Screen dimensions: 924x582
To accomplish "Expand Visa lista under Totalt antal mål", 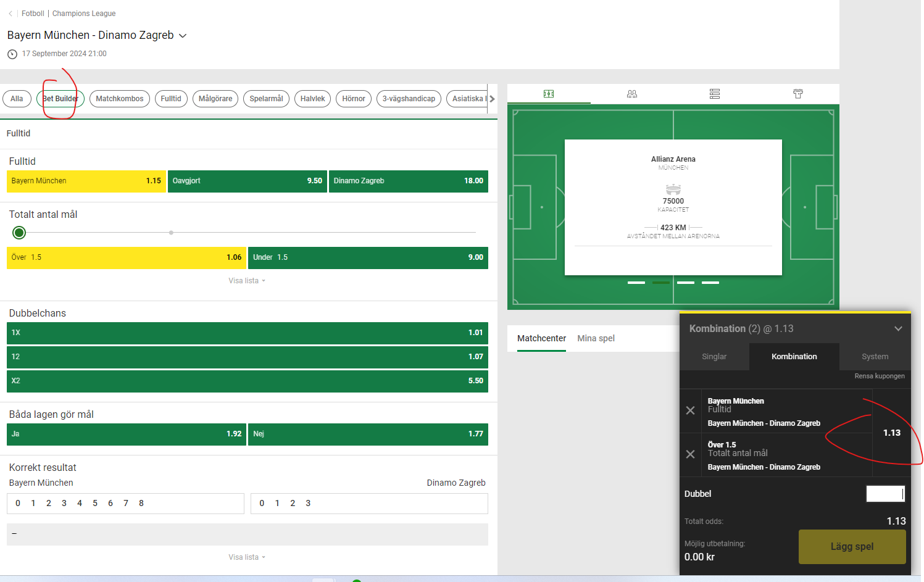I will coord(246,281).
